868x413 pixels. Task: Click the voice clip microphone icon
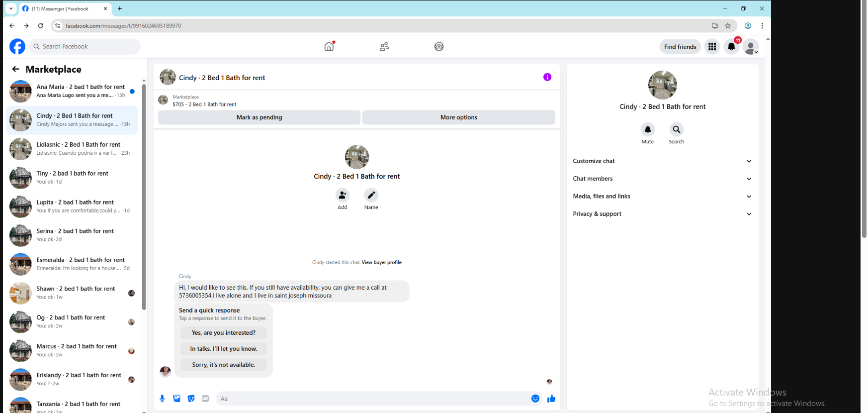162,399
